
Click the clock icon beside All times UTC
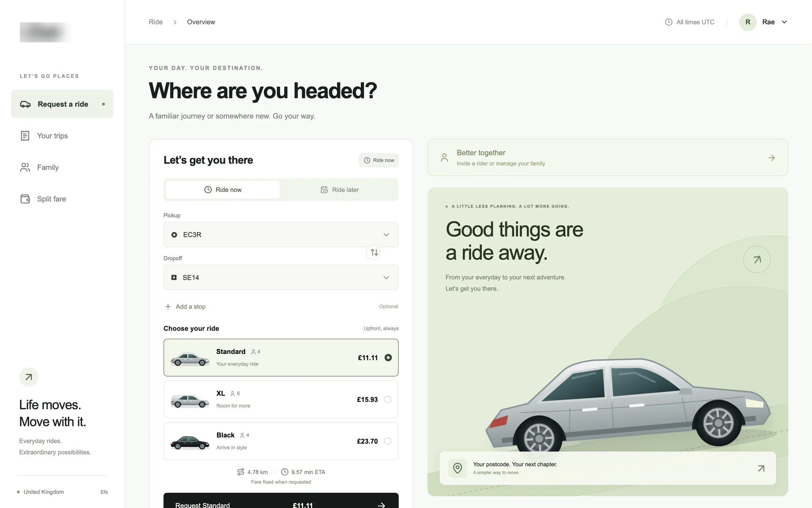click(669, 22)
